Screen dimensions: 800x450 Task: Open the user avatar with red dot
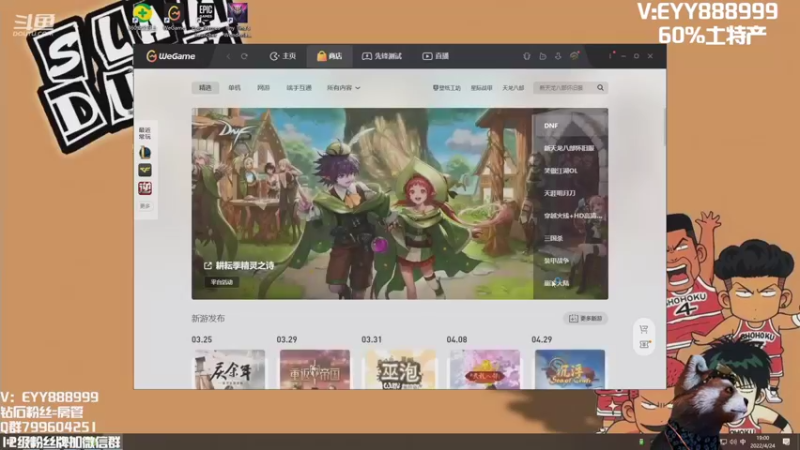(575, 56)
